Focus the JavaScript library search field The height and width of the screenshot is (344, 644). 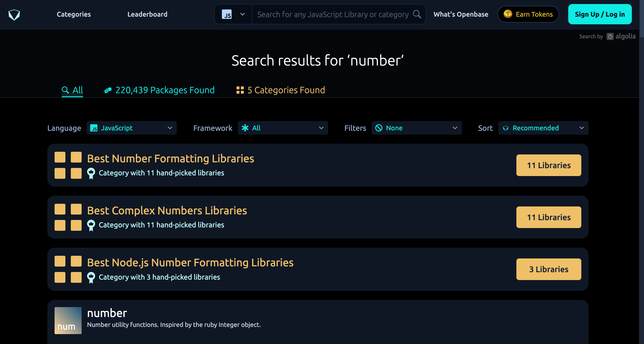click(333, 14)
